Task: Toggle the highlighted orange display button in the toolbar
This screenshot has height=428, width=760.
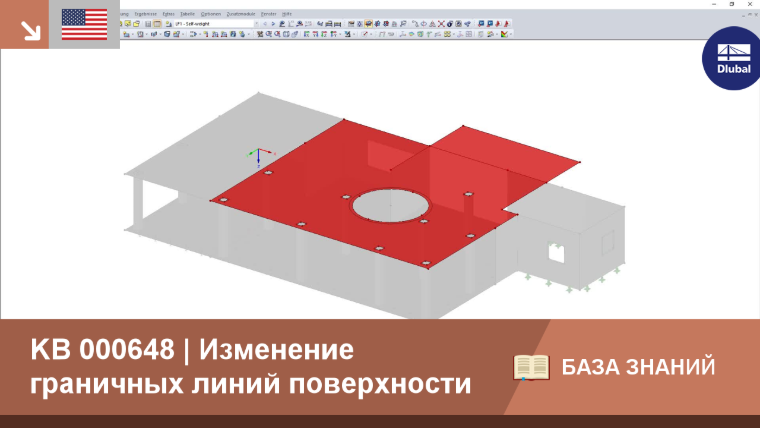Action: click(x=368, y=24)
